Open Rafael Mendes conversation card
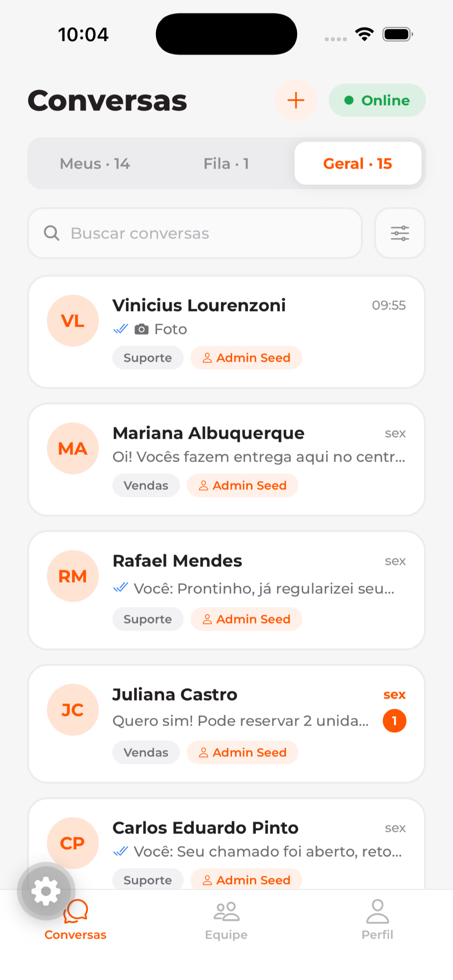The height and width of the screenshot is (980, 453). click(x=226, y=591)
